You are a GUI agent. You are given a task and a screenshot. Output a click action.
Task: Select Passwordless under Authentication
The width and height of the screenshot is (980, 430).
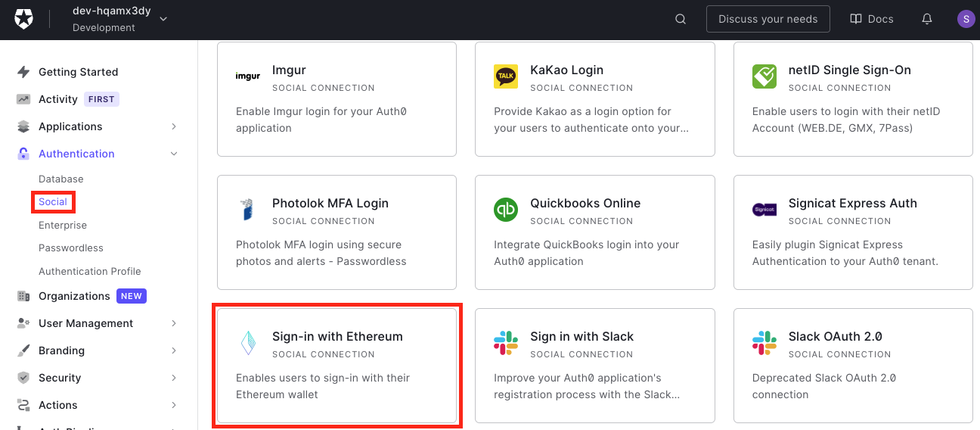71,248
